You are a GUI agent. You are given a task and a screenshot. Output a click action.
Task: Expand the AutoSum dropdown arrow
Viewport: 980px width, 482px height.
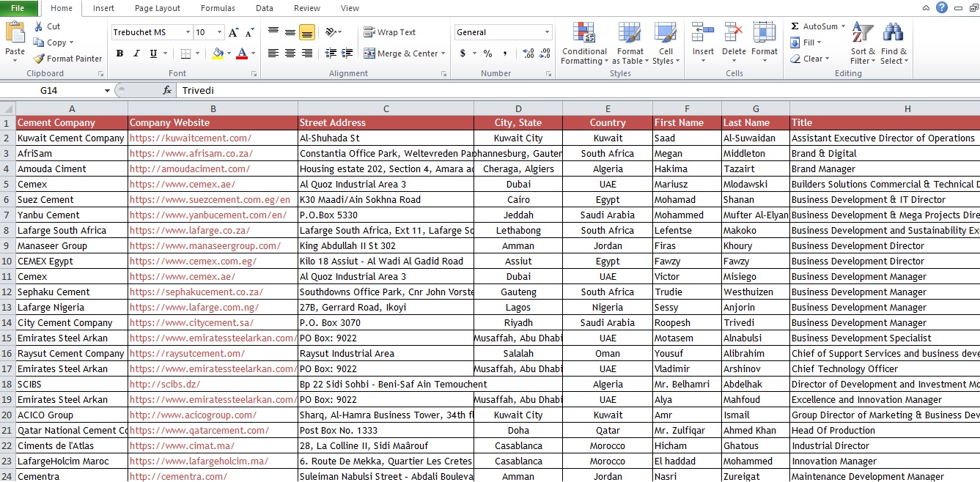[843, 26]
